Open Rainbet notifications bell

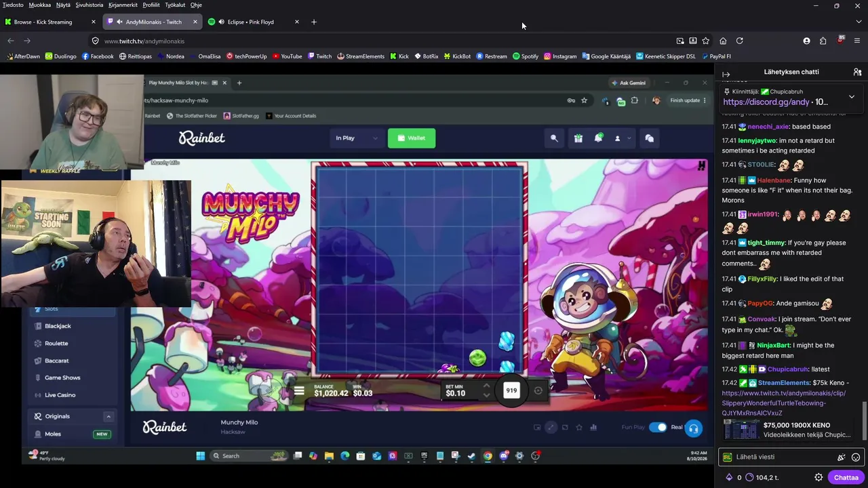[598, 138]
